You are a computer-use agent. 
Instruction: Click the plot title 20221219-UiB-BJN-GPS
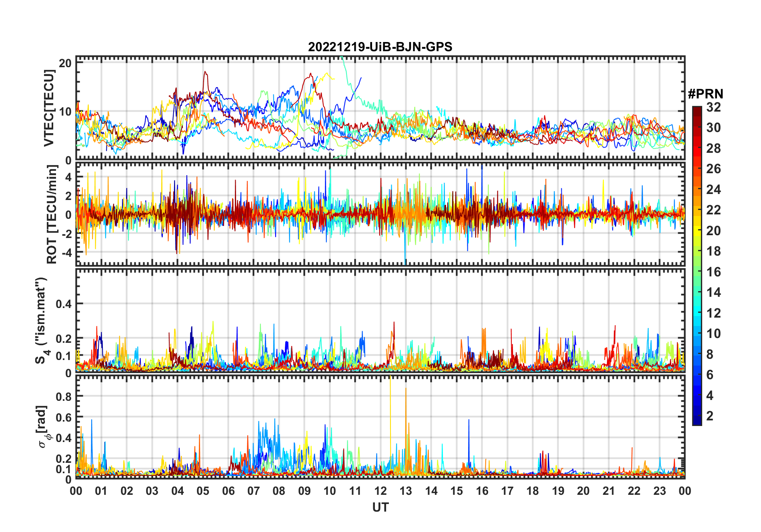point(380,47)
